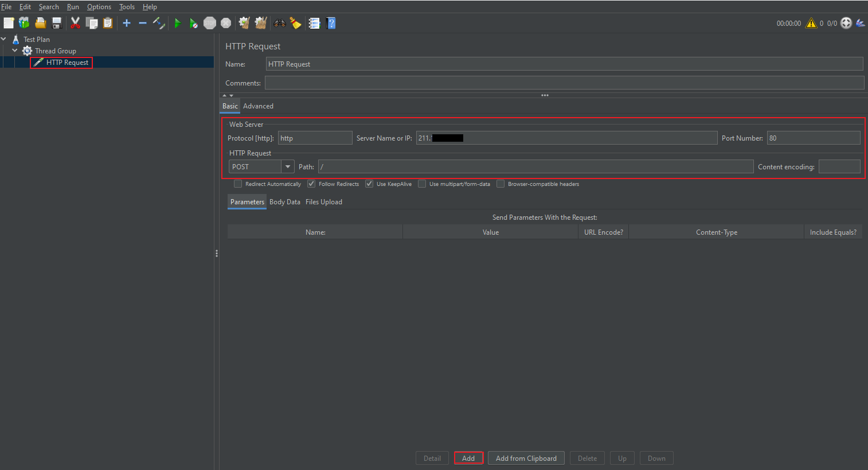Open the Edit menu

pyautogui.click(x=25, y=7)
